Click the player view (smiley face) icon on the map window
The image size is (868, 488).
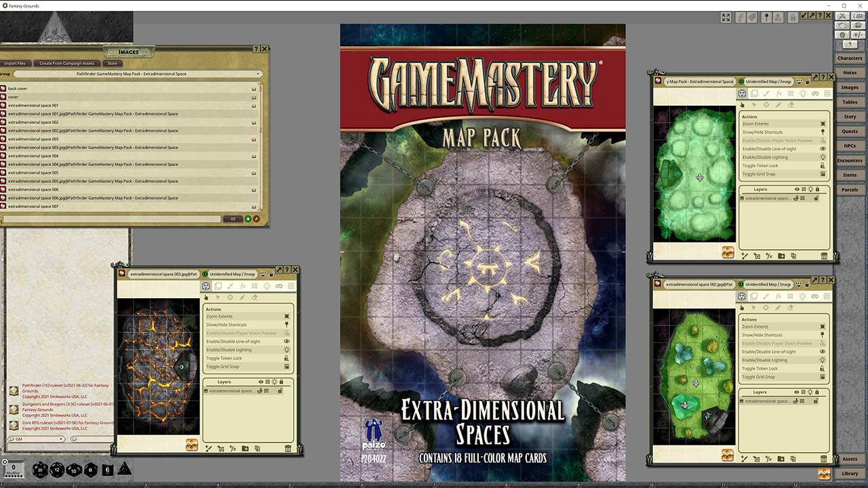tap(263, 274)
